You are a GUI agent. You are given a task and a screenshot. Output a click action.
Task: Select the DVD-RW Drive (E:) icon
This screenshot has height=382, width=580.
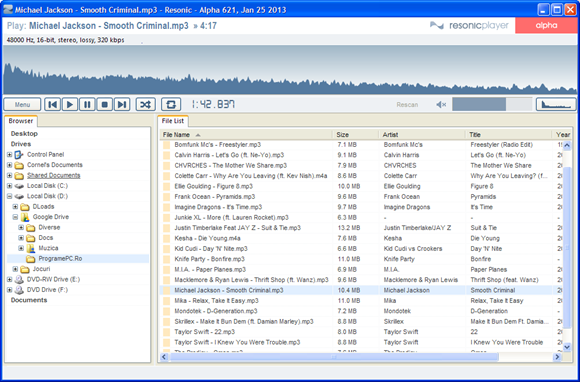pyautogui.click(x=19, y=280)
